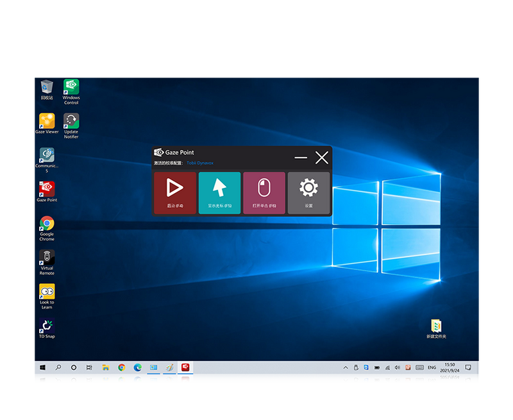513x420 pixels.
Task: Toggle the teal show cursor (F5) tile
Action: [219, 193]
